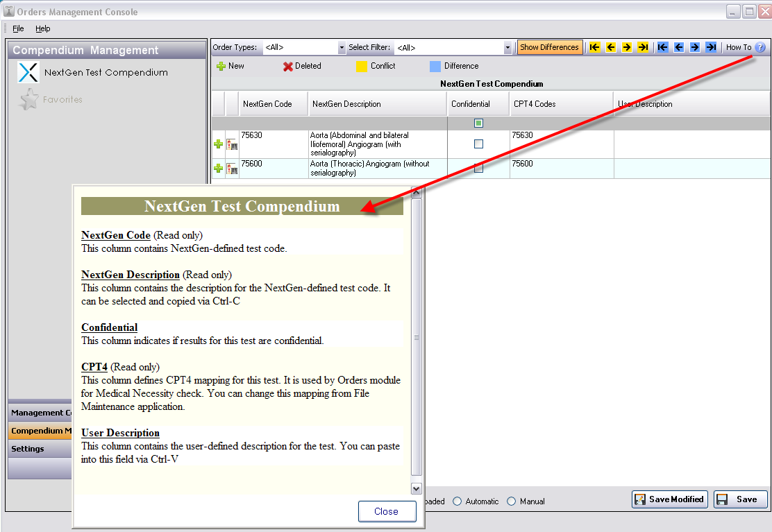Click the yellow jump-to-first arrow icon
This screenshot has height=532, width=772.
click(x=595, y=47)
